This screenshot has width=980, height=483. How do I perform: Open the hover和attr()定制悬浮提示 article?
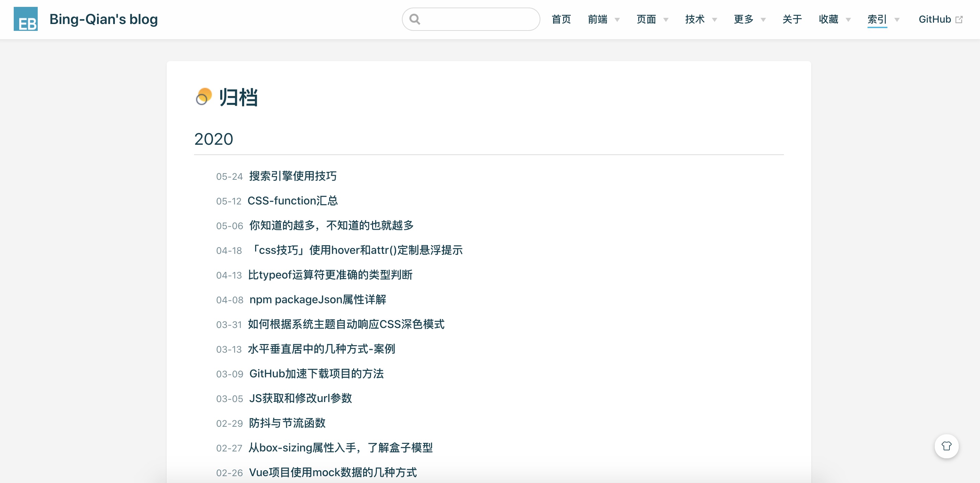tap(355, 250)
